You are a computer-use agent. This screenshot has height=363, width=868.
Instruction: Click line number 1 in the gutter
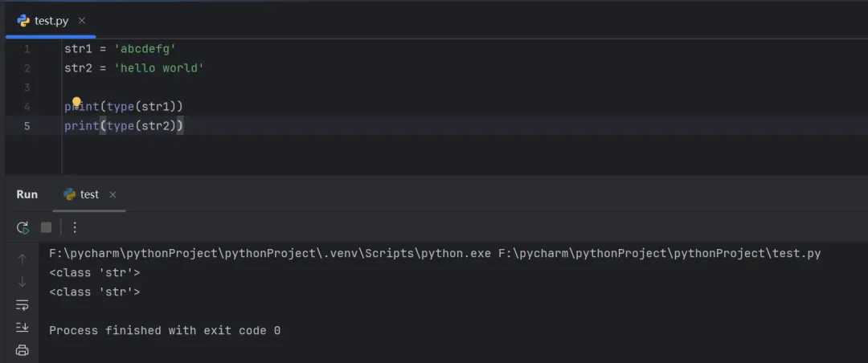27,49
